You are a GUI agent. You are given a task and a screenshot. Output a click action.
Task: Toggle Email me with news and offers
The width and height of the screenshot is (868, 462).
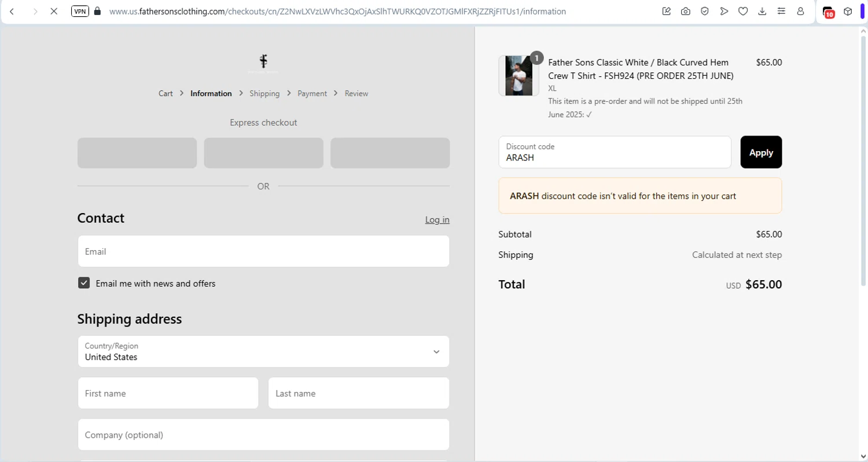tap(84, 283)
